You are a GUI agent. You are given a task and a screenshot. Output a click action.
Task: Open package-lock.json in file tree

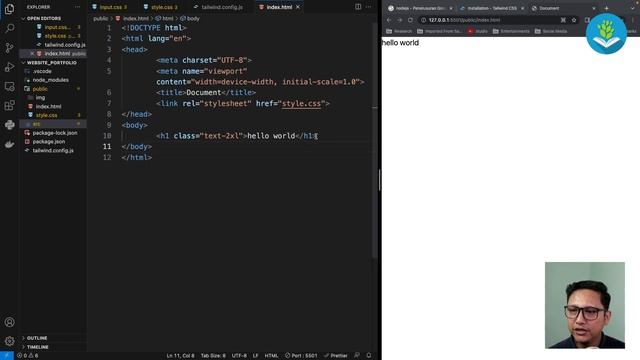[55, 133]
